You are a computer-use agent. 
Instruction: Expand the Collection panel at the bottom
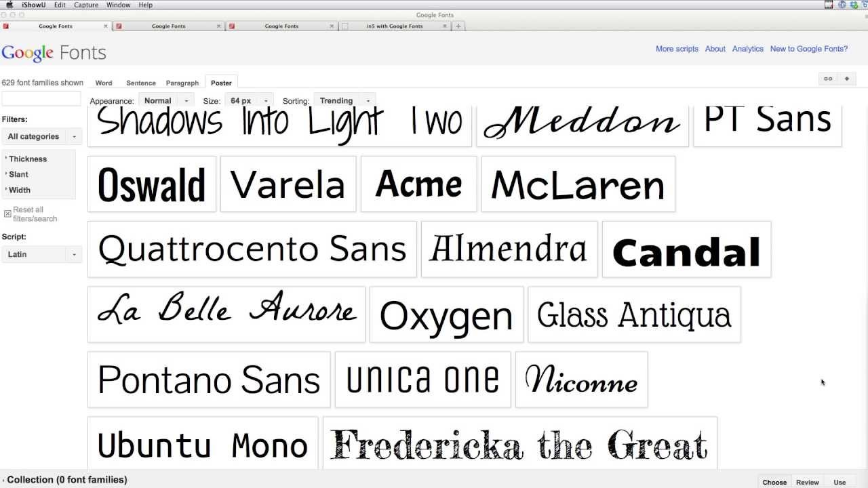pyautogui.click(x=65, y=480)
